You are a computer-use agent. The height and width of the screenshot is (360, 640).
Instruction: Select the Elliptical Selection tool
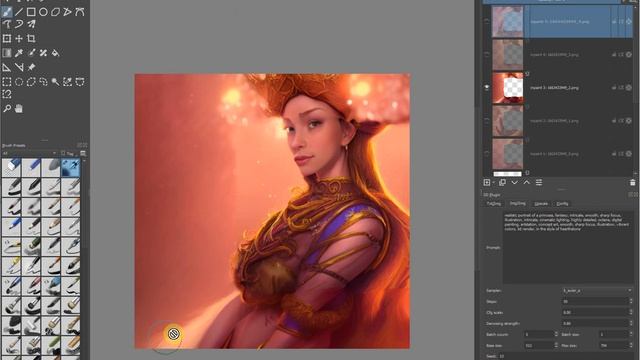(19, 82)
